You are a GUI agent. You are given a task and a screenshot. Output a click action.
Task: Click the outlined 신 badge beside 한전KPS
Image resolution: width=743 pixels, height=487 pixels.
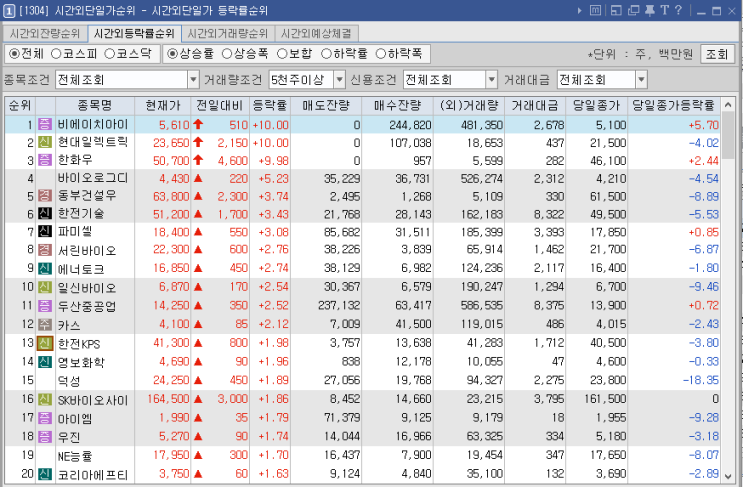click(x=45, y=343)
